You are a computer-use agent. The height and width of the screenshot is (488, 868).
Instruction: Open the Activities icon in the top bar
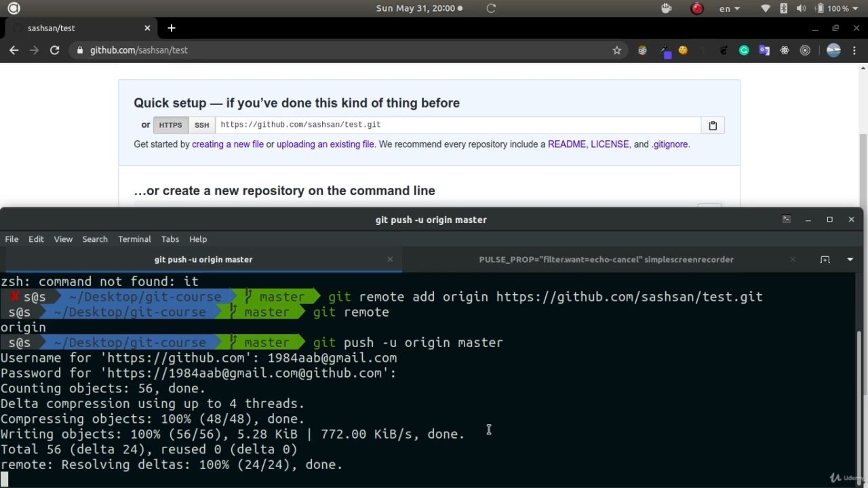click(x=14, y=9)
